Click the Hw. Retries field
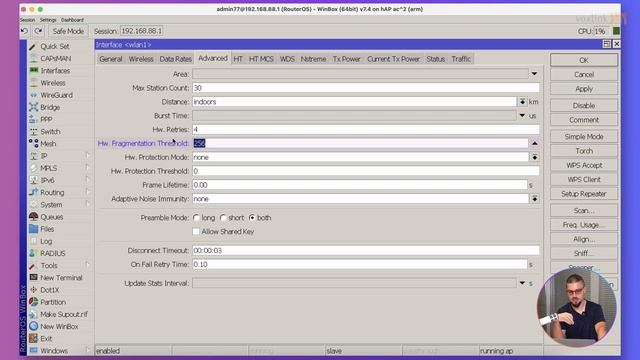The height and width of the screenshot is (360, 640). [365, 129]
